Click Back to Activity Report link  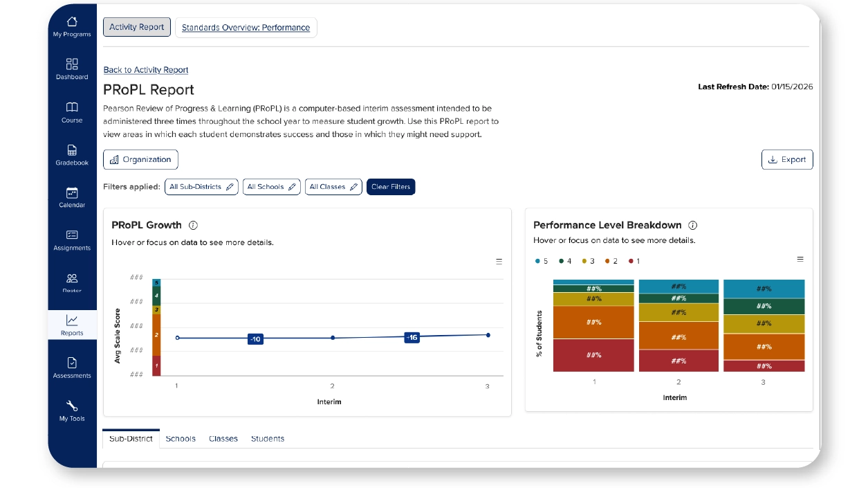pyautogui.click(x=146, y=70)
